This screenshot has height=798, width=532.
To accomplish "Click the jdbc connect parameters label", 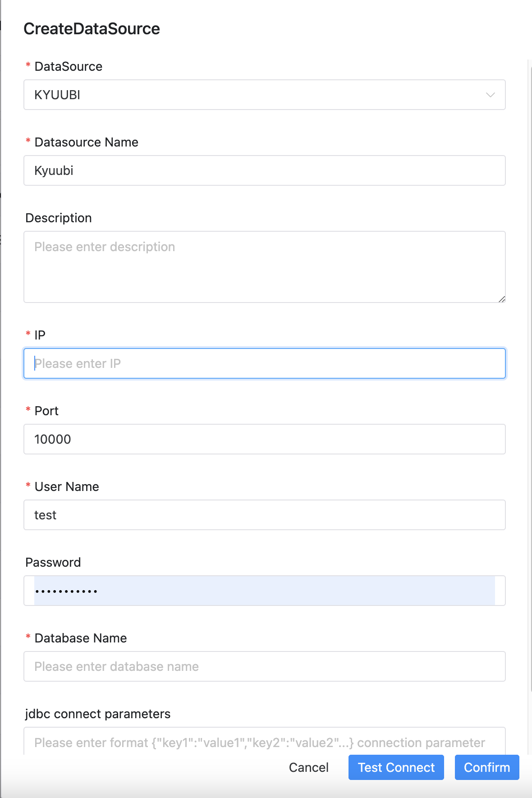I will click(x=98, y=714).
